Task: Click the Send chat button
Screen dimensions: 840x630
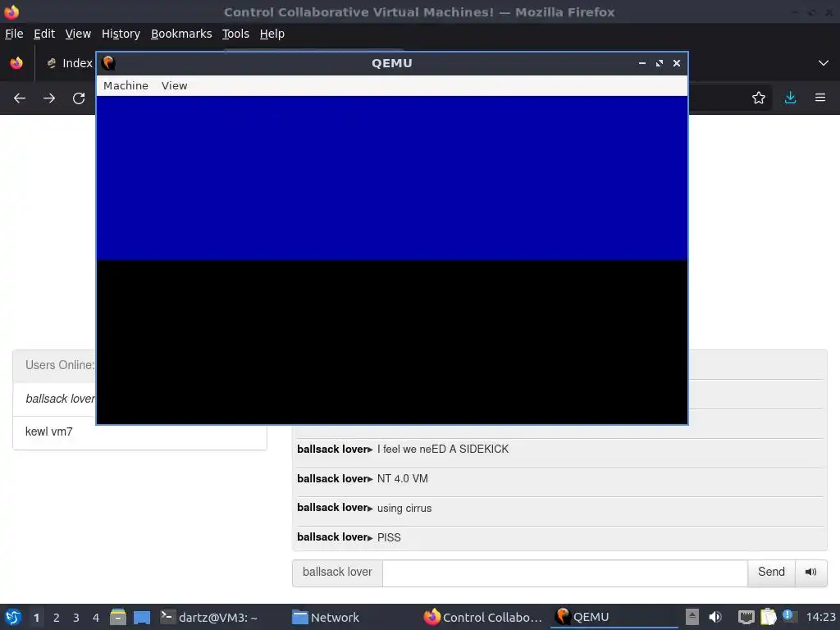Action: (771, 573)
